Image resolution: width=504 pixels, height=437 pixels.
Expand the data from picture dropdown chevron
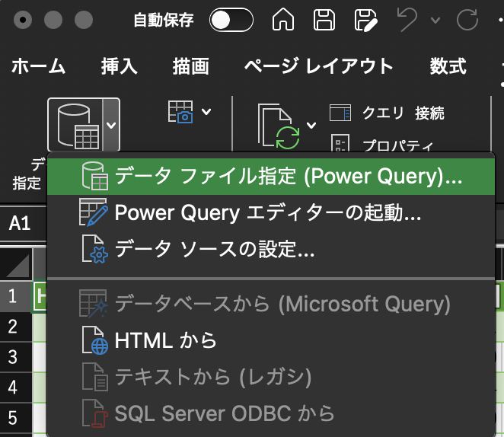tap(206, 111)
